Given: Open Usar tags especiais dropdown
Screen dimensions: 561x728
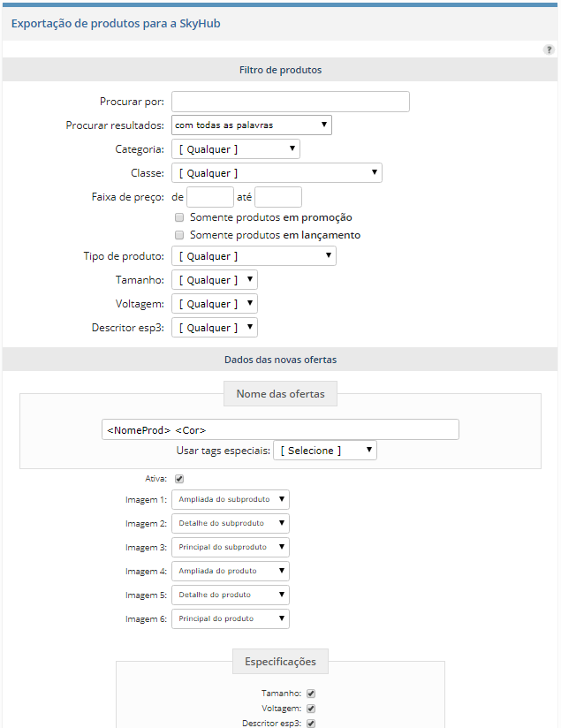Looking at the screenshot, I should (x=325, y=451).
